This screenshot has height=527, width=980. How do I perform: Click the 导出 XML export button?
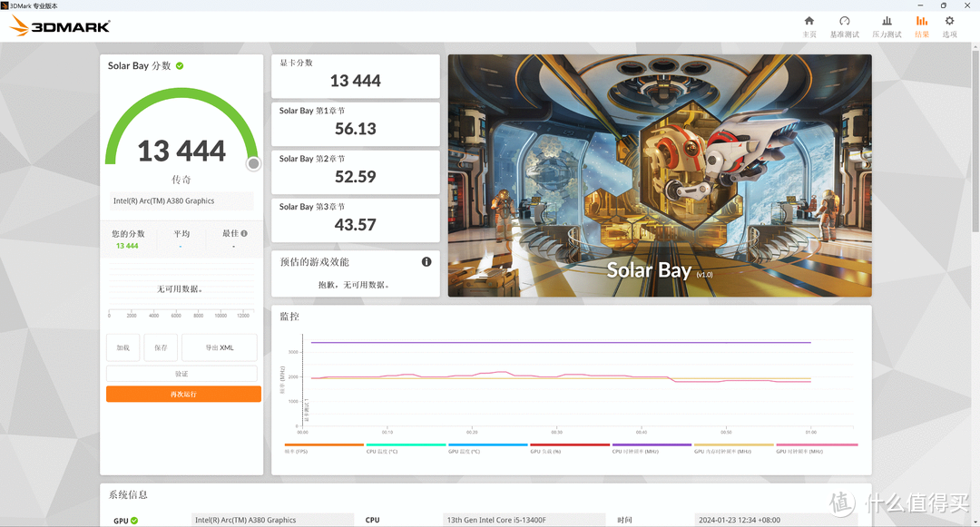(x=220, y=347)
